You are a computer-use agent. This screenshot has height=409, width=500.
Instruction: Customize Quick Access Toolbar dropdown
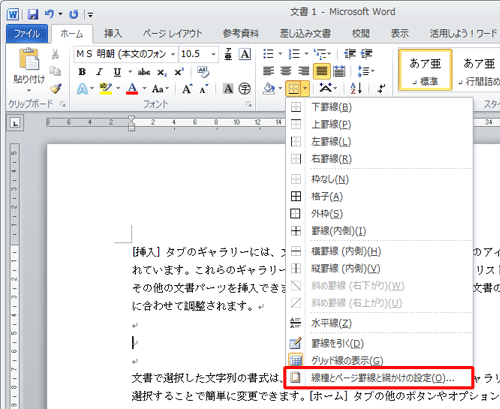pos(90,14)
